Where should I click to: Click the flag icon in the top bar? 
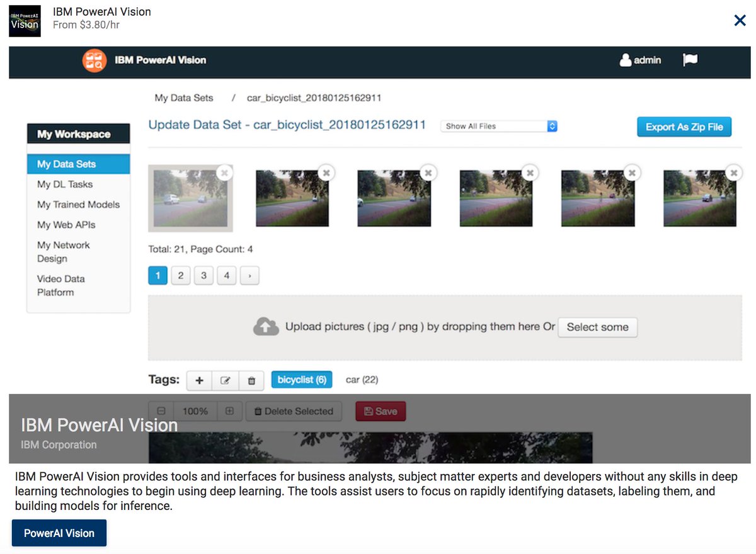click(x=690, y=60)
